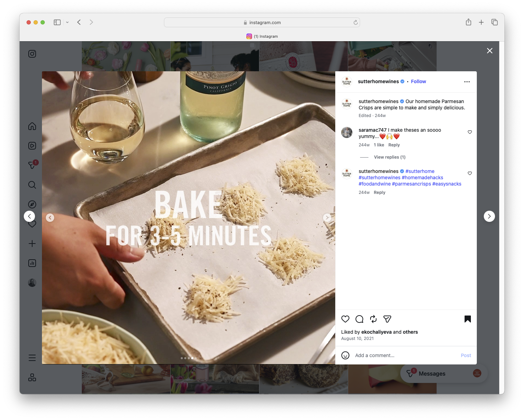Show next carousel slide in the post
The height and width of the screenshot is (420, 524).
coord(327,218)
